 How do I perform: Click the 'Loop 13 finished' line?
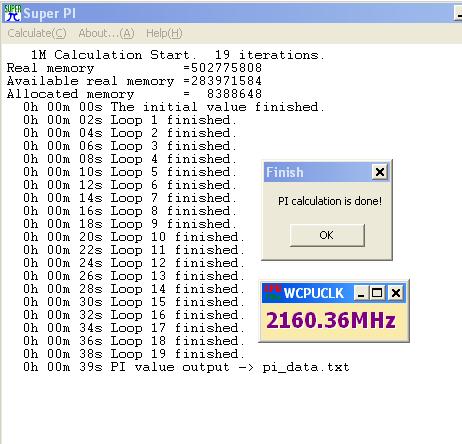(x=134, y=276)
